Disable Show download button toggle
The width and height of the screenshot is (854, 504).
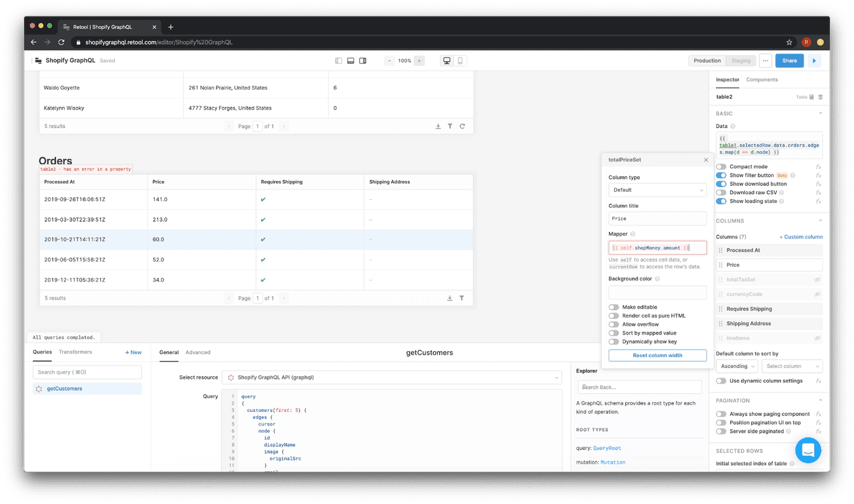pos(722,183)
